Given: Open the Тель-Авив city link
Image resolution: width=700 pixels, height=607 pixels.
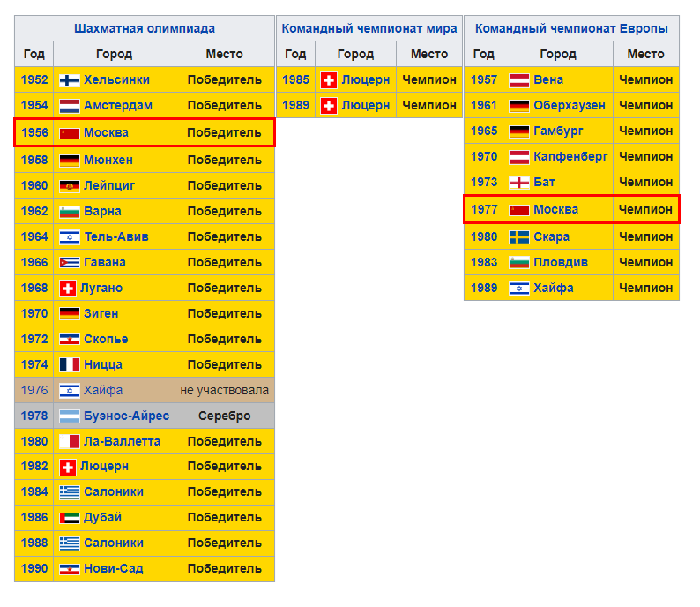Looking at the screenshot, I should pyautogui.click(x=116, y=236).
